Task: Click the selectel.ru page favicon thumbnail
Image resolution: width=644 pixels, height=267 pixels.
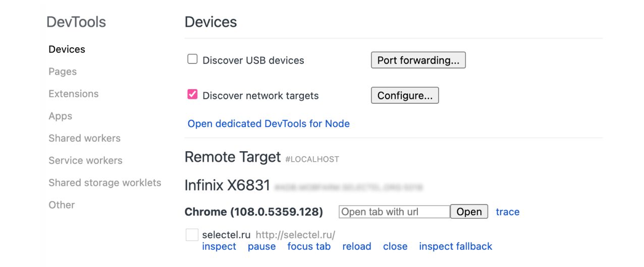Action: (192, 235)
